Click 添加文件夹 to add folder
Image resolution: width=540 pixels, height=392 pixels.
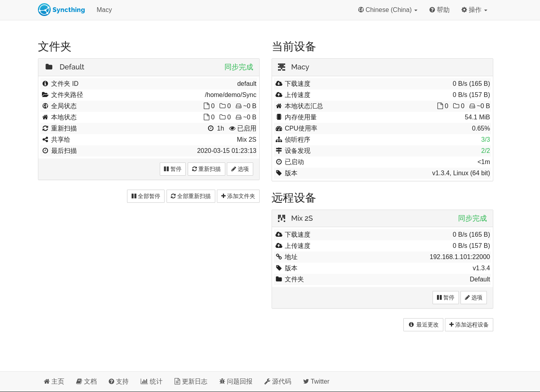click(238, 196)
